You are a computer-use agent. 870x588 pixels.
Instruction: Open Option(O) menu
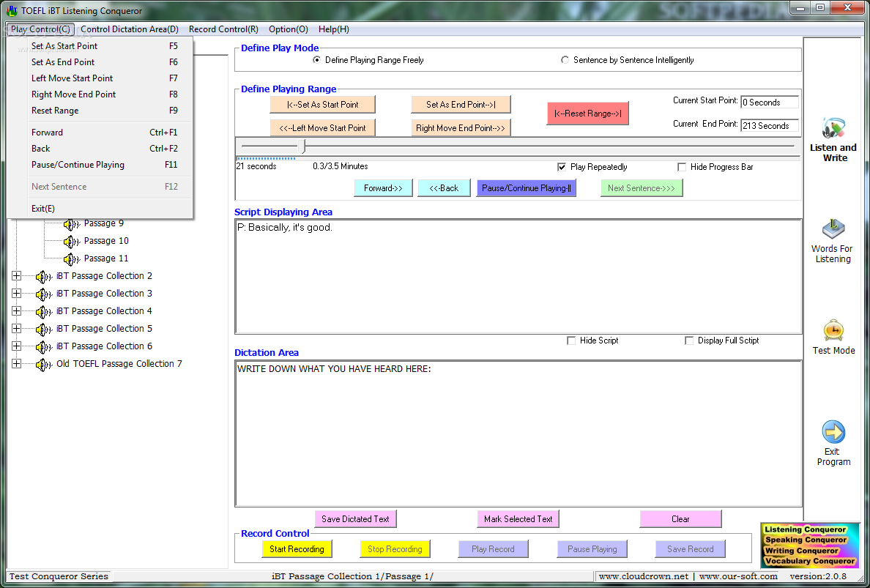click(x=288, y=29)
